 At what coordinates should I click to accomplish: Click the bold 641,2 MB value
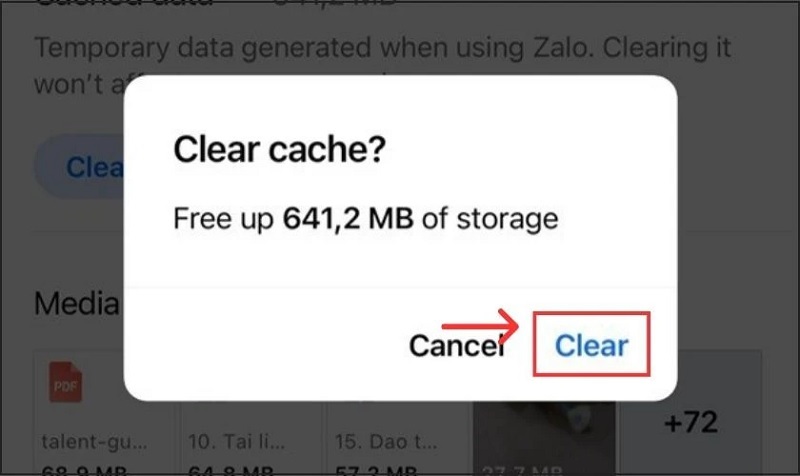[x=349, y=218]
